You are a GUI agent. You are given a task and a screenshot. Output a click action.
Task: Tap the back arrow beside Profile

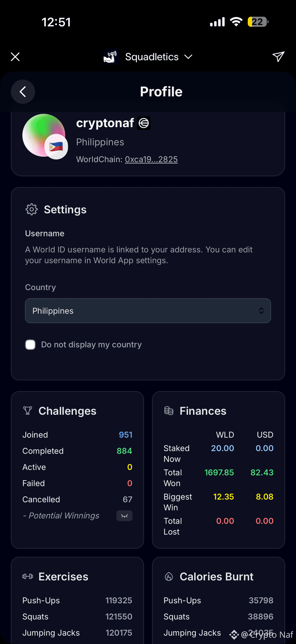click(x=23, y=92)
